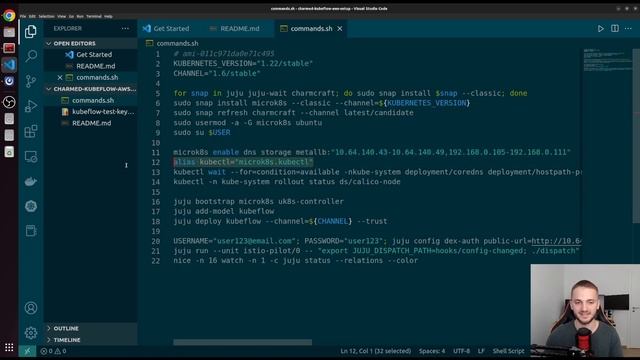Click the CHANNEL assignment on line 3
640x360 pixels.
click(217, 73)
